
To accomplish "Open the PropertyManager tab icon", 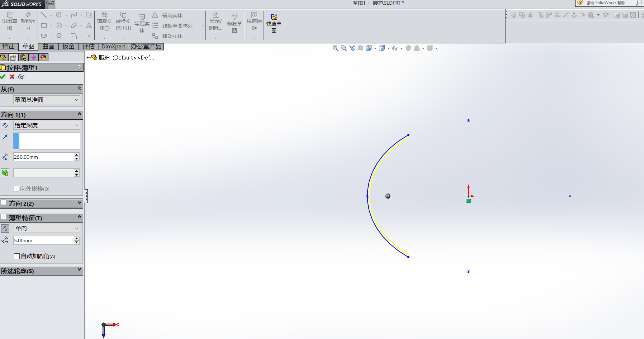I will 13,57.
